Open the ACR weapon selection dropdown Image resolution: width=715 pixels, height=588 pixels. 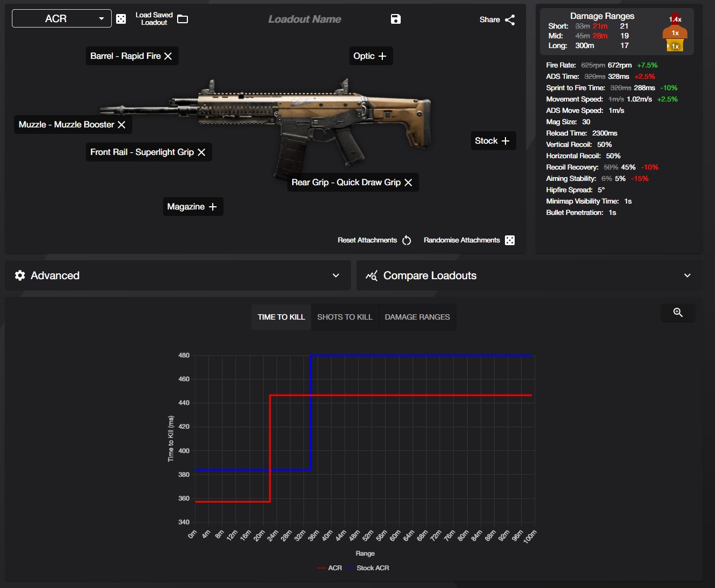(x=61, y=18)
